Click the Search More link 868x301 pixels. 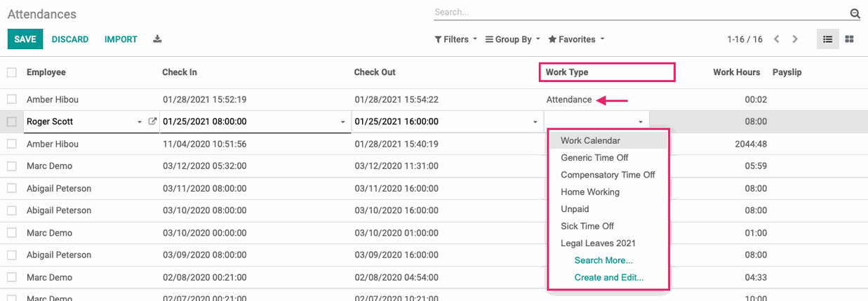603,260
